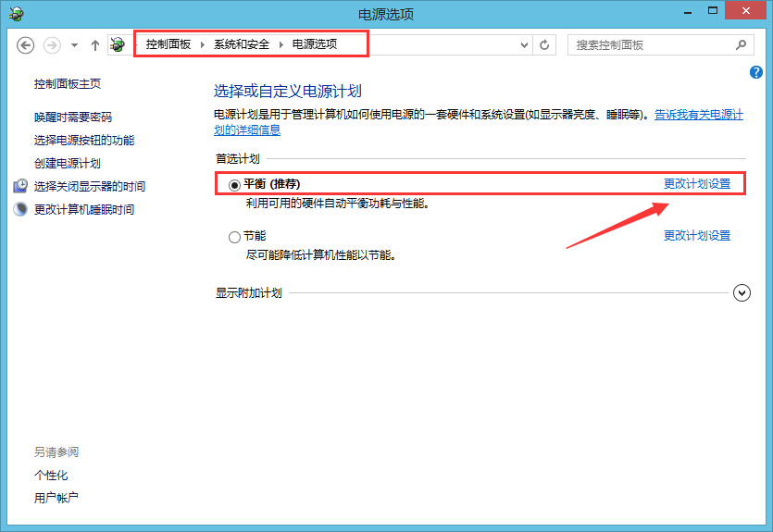
Task: Click the 显示附加计划 label
Action: [x=249, y=293]
